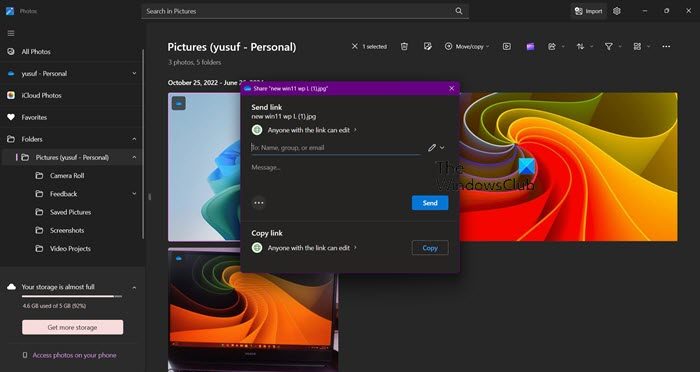This screenshot has height=372, width=700.
Task: Open the hamburger navigation menu
Action: (x=11, y=33)
